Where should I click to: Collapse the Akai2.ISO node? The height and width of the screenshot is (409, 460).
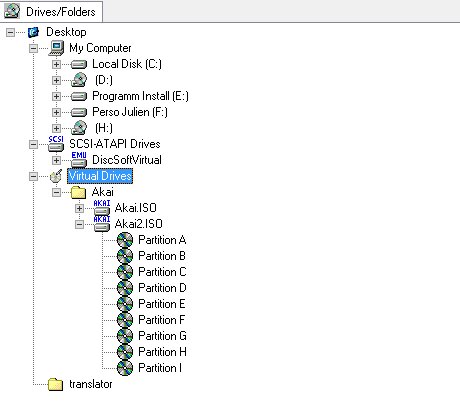pyautogui.click(x=79, y=224)
